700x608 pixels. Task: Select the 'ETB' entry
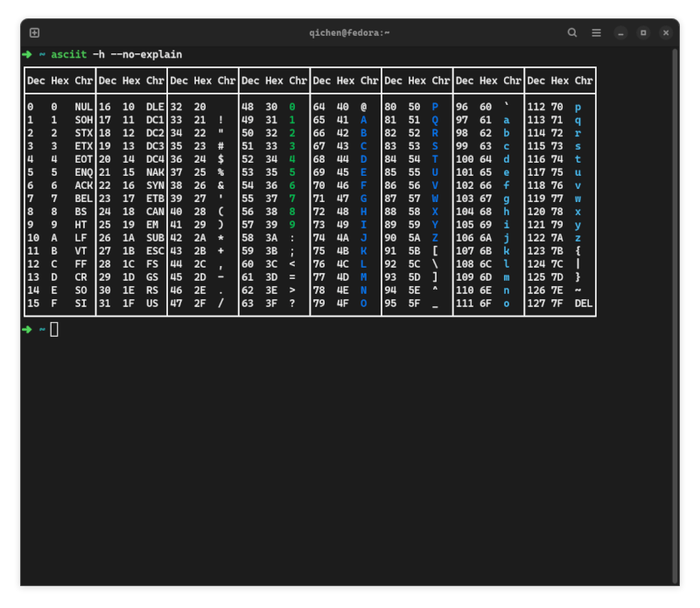point(155,199)
